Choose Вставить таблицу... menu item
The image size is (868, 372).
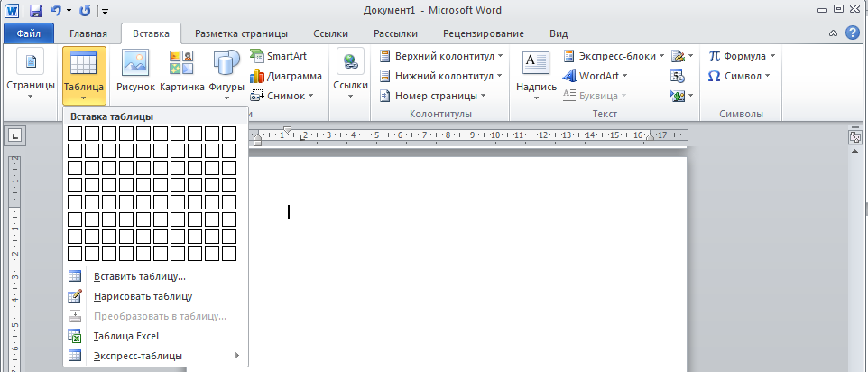click(x=155, y=276)
